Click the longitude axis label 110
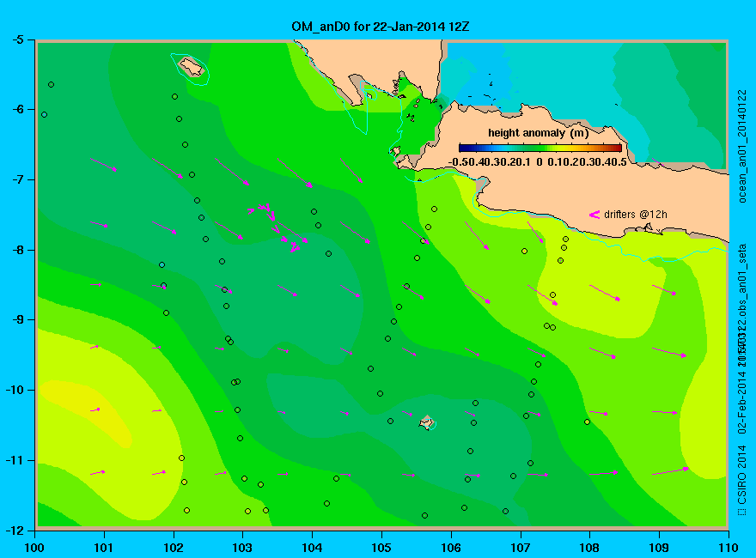The width and height of the screenshot is (756, 558). point(728,548)
